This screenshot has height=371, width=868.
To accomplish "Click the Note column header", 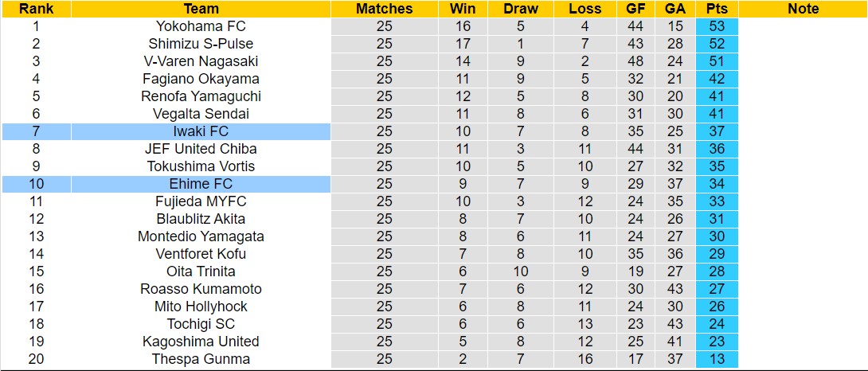I will coord(802,9).
